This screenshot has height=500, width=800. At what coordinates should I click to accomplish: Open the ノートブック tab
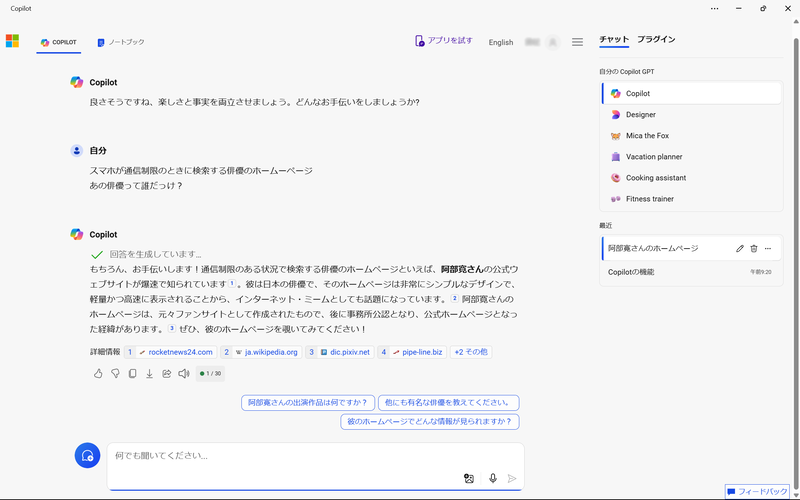121,42
